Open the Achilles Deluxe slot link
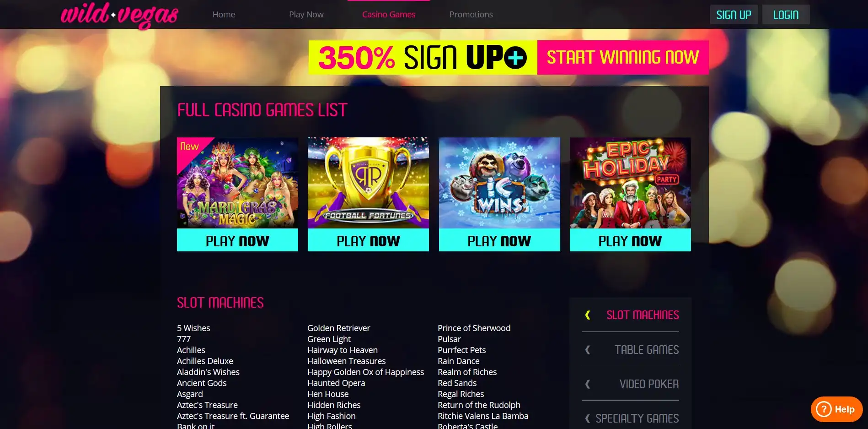The image size is (868, 429). pos(205,361)
